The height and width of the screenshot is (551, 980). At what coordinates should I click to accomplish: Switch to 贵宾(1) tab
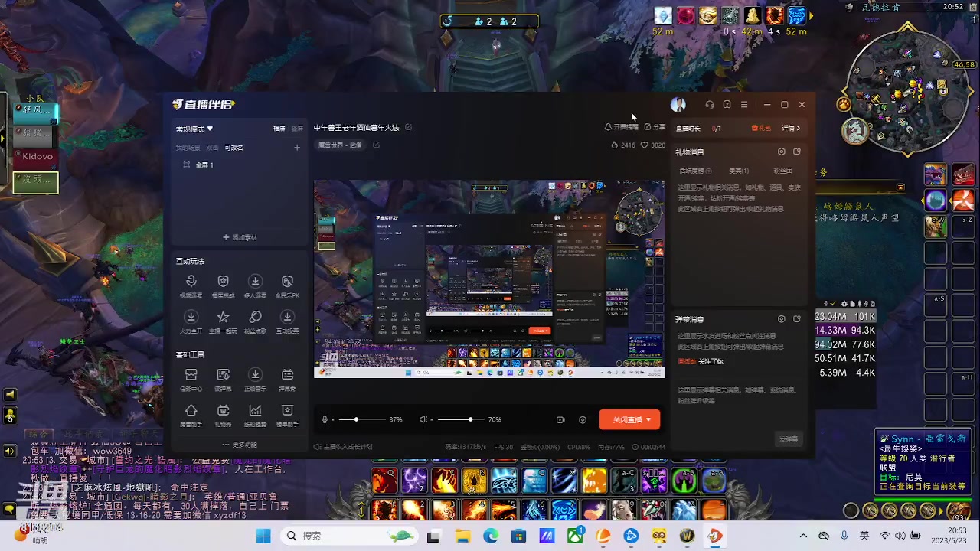[x=739, y=171]
